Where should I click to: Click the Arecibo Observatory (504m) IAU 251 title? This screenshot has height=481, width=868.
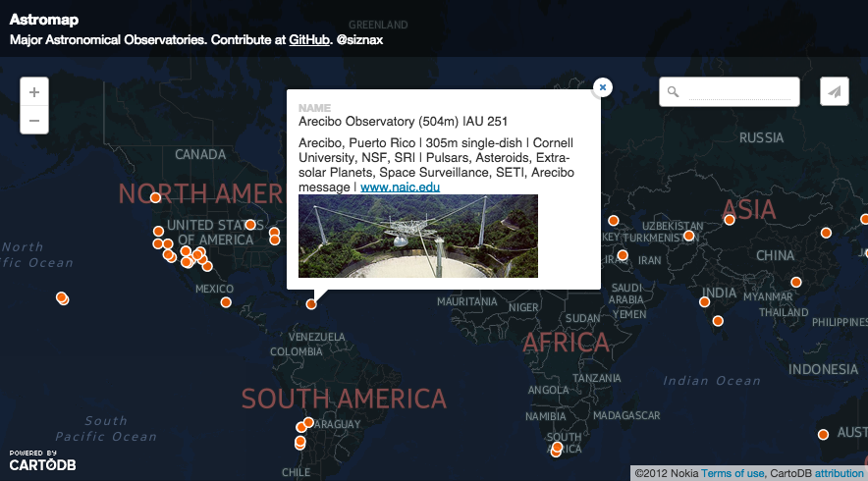(x=403, y=121)
